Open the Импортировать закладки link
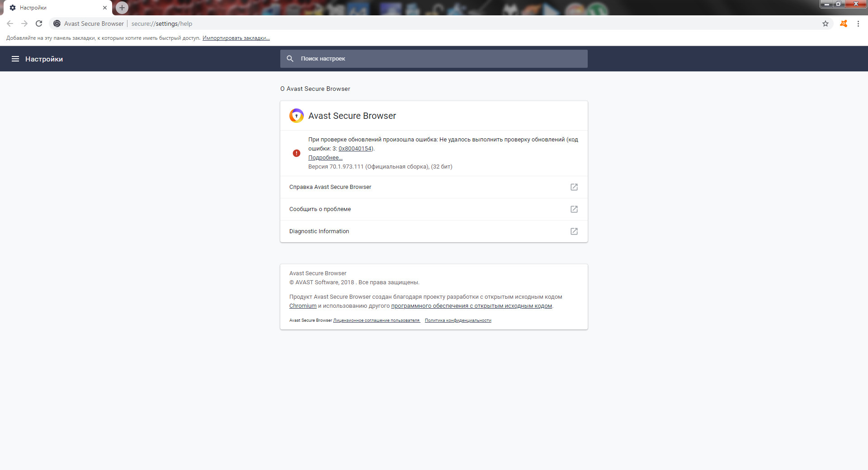Viewport: 868px width, 470px height. 236,38
